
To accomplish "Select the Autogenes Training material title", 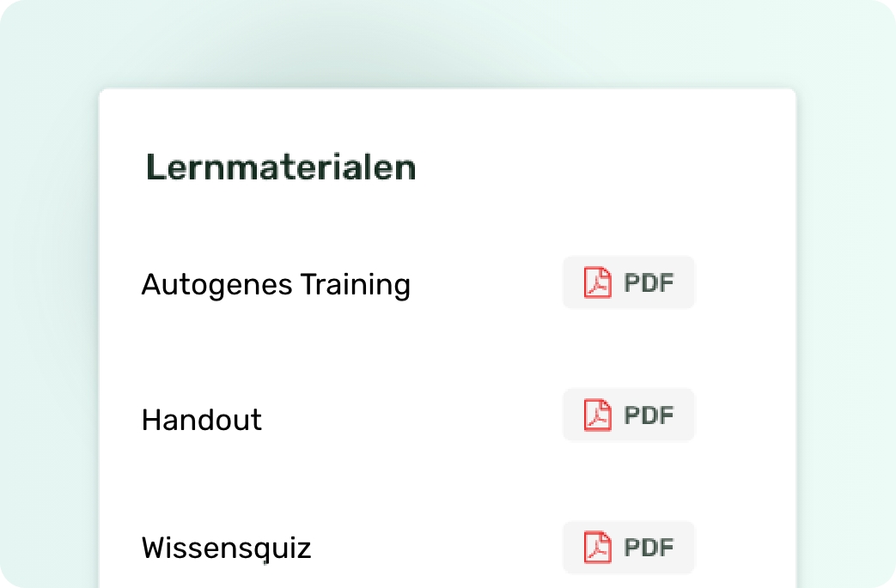I will coord(275,284).
